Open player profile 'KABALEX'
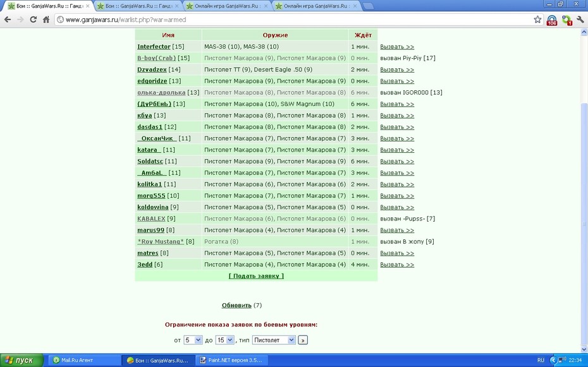The image size is (588, 367). click(x=151, y=219)
